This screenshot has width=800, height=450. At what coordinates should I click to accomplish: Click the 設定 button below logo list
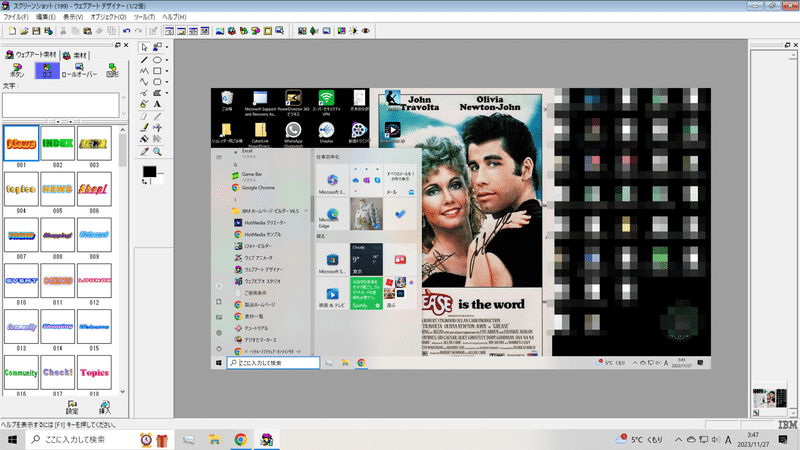click(x=72, y=407)
